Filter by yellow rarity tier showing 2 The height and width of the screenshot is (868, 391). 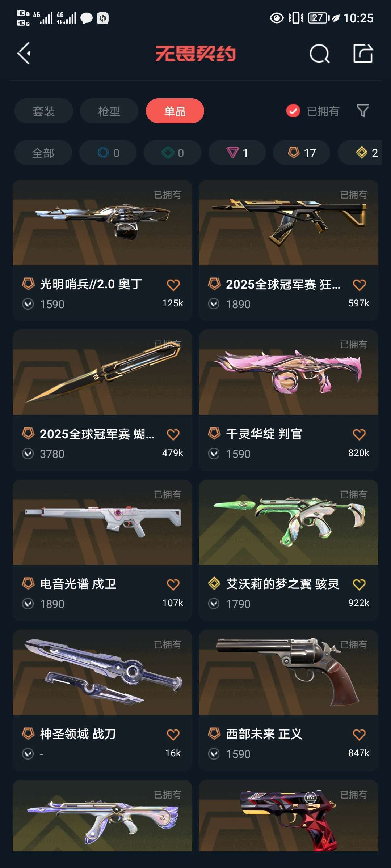coord(360,153)
